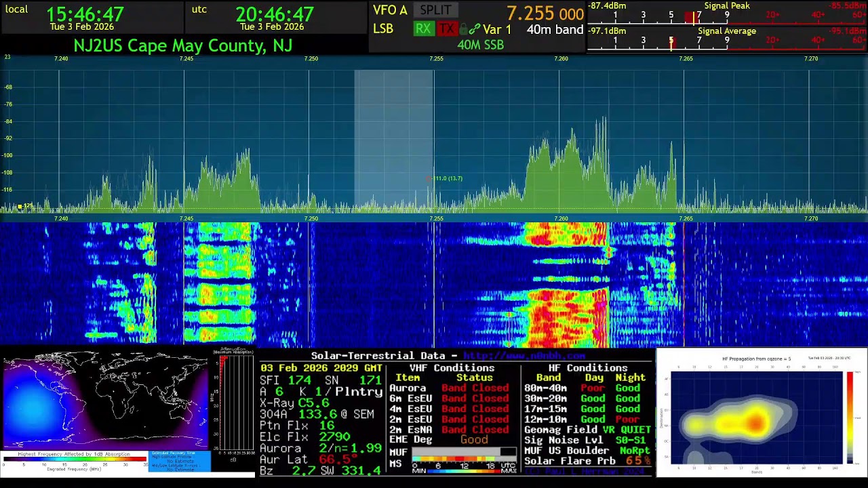
Task: Click the 7.260 label on top frequency scale
Action: pos(561,59)
